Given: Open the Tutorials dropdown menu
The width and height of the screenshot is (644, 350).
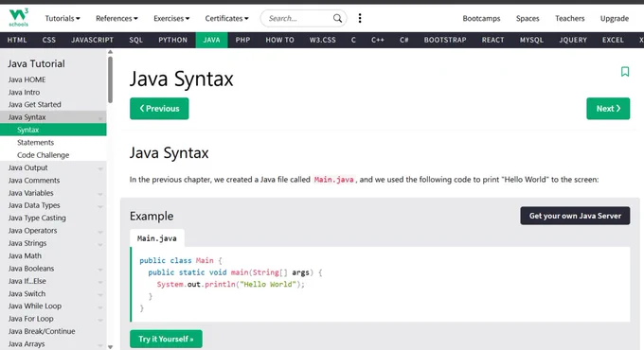Looking at the screenshot, I should click(x=63, y=18).
